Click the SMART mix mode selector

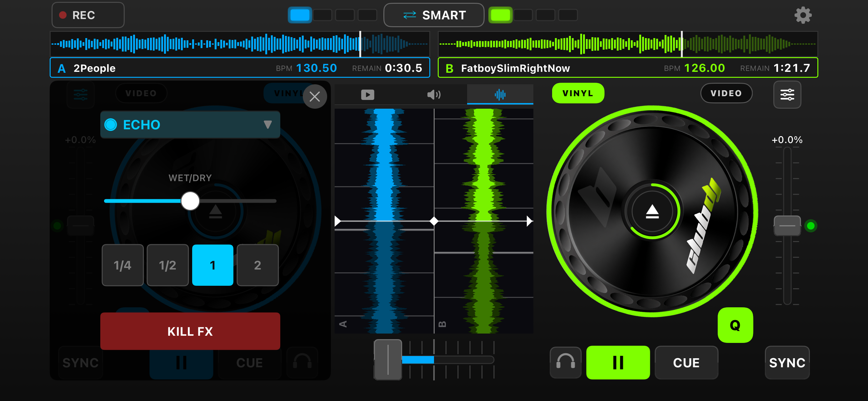point(434,15)
